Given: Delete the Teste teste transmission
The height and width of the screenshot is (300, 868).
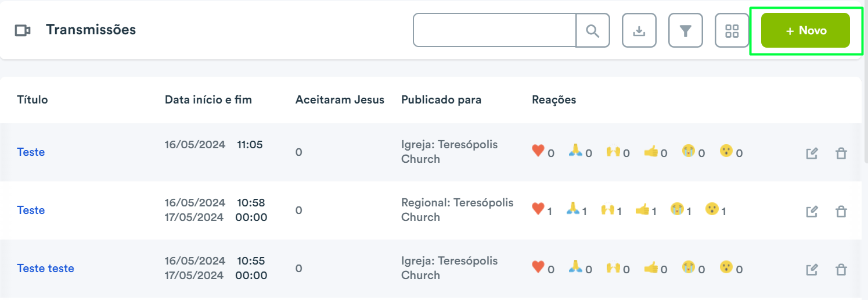Looking at the screenshot, I should pyautogui.click(x=841, y=270).
